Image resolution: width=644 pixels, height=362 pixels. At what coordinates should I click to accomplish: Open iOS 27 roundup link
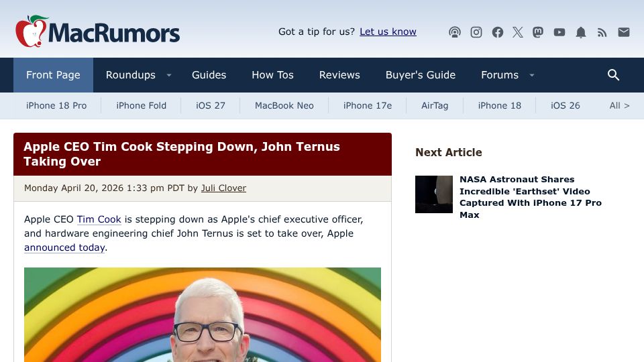[210, 106]
